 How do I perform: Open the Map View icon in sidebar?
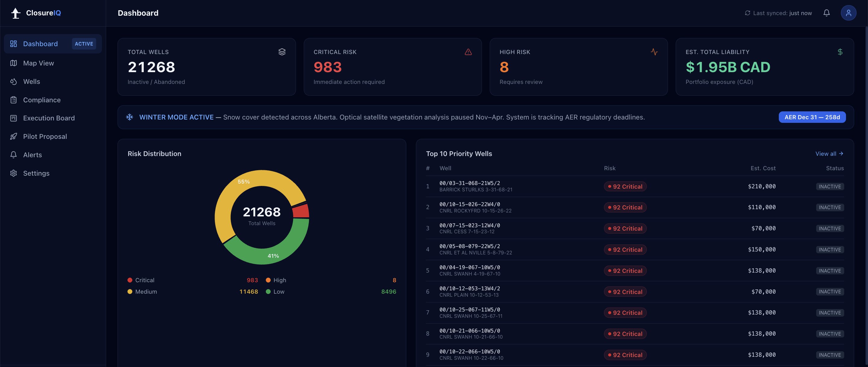(x=14, y=63)
